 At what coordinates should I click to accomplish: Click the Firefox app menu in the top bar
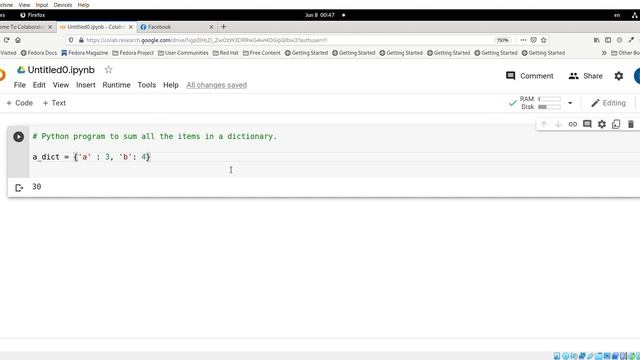click(x=32, y=15)
